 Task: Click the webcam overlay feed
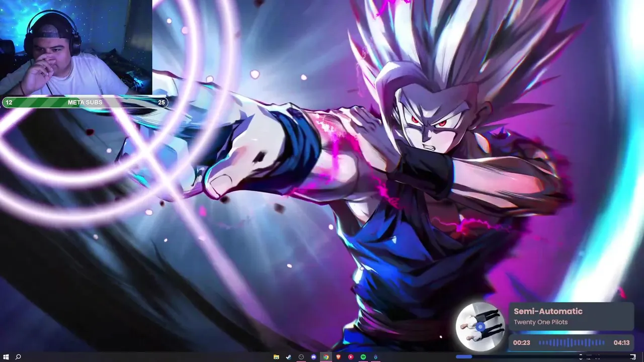(76, 48)
